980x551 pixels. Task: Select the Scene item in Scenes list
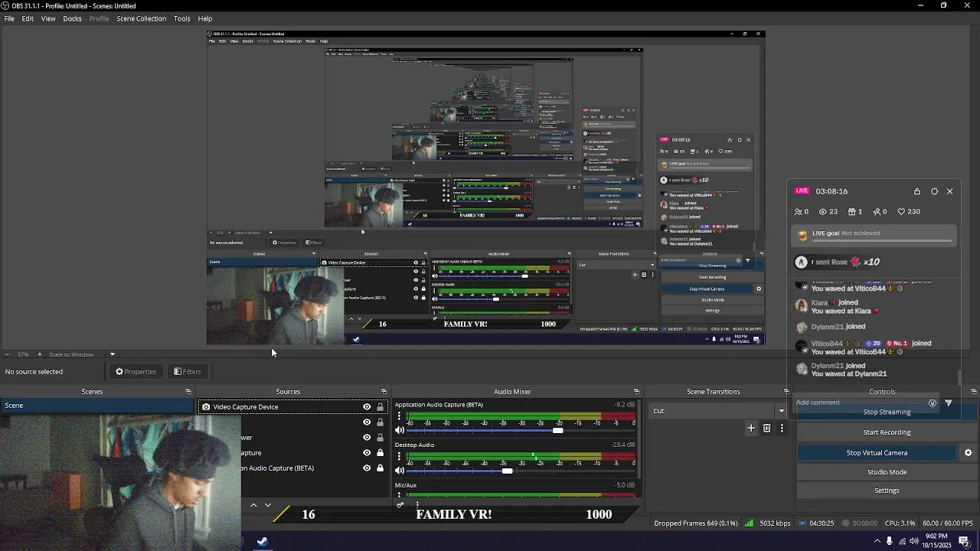(x=96, y=406)
